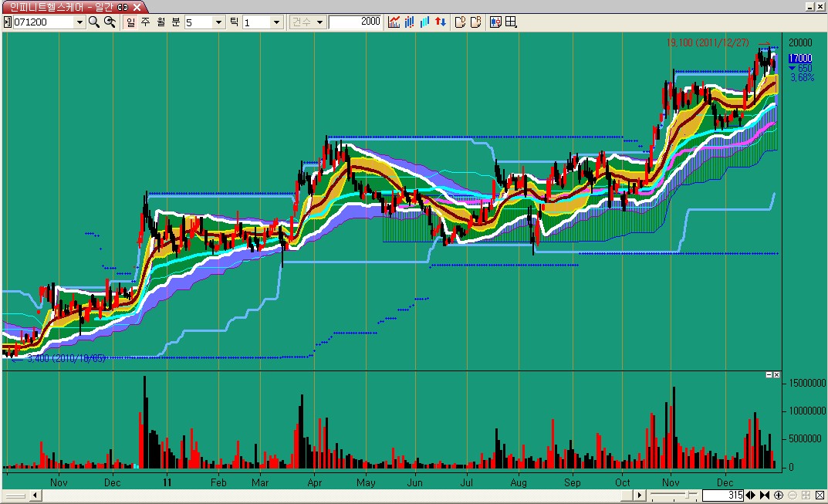Image resolution: width=828 pixels, height=504 pixels.
Task: Click the second magnifier search icon
Action: [110, 22]
